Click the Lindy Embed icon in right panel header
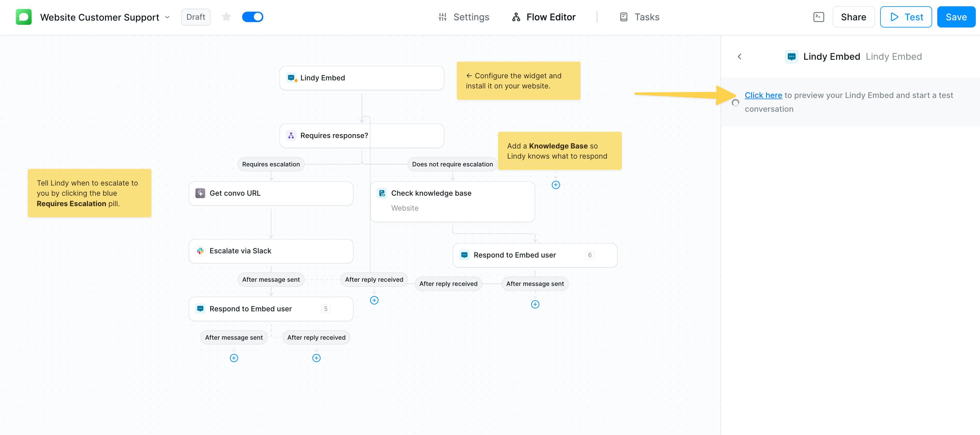 [x=792, y=56]
